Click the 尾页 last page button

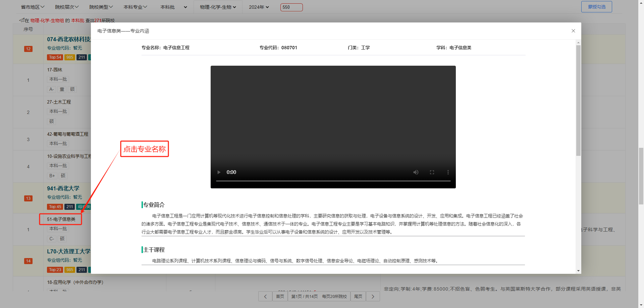click(358, 296)
